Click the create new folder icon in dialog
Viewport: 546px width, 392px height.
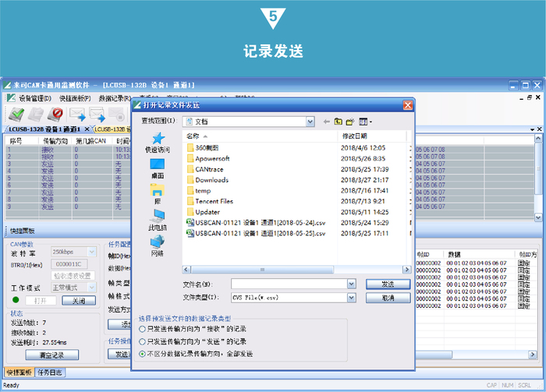point(350,122)
